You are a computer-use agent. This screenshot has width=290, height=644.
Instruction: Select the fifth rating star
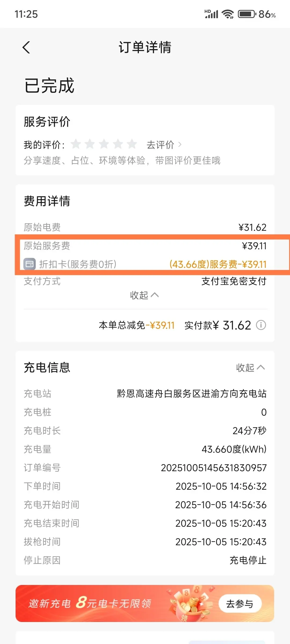132,144
